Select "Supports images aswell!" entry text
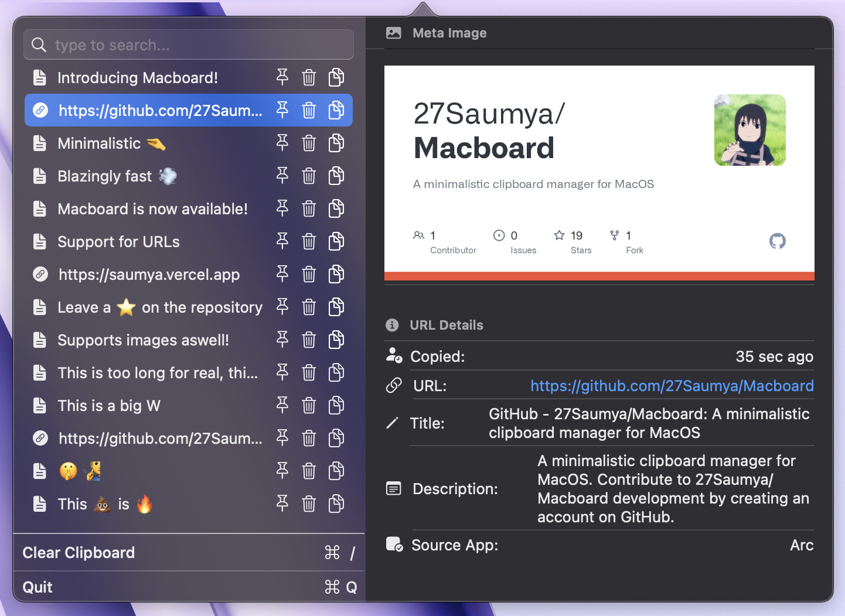The image size is (845, 616). pyautogui.click(x=143, y=340)
